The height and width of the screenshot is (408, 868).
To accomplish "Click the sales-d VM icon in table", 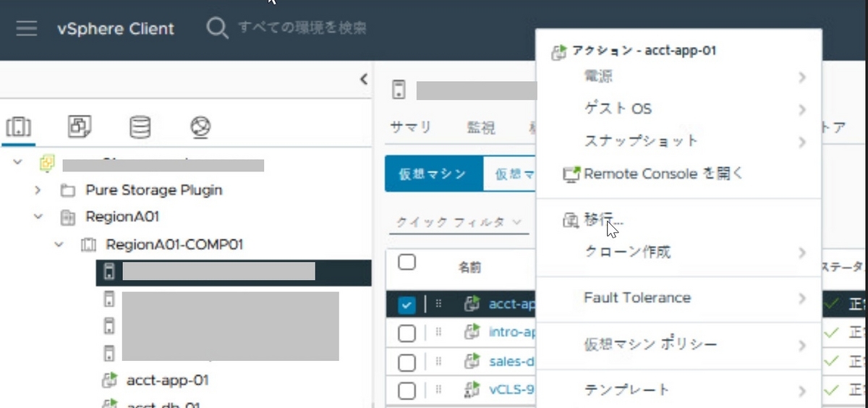I will [472, 361].
